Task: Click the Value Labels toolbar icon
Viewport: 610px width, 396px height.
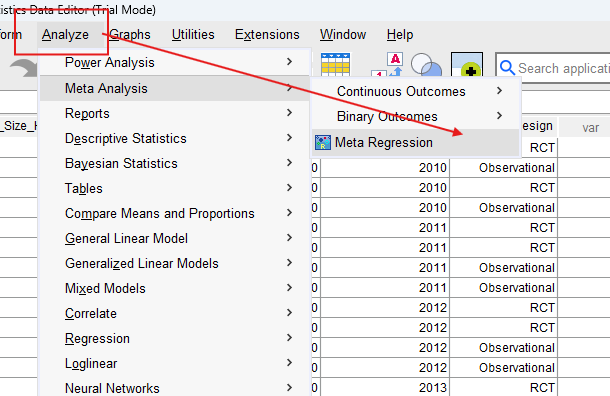Action: click(387, 65)
